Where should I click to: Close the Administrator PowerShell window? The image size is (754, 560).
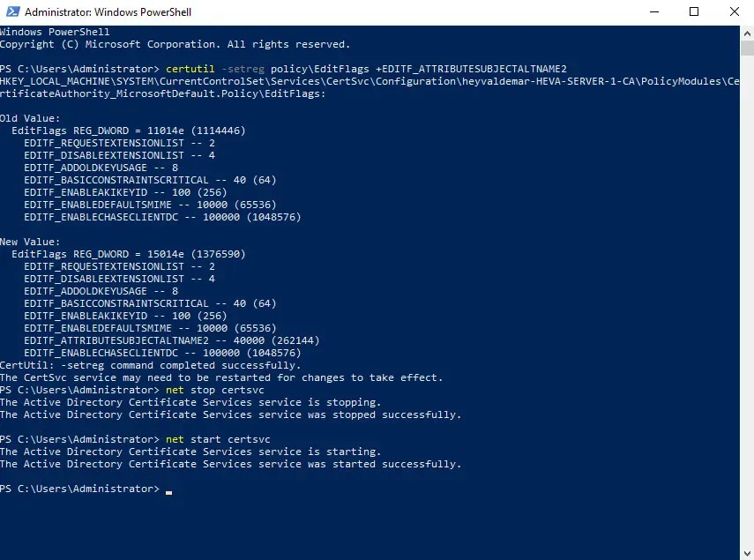click(735, 11)
